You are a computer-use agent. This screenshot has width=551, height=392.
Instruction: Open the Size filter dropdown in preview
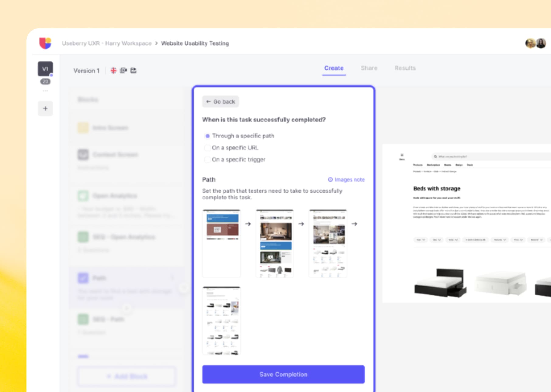pos(437,240)
